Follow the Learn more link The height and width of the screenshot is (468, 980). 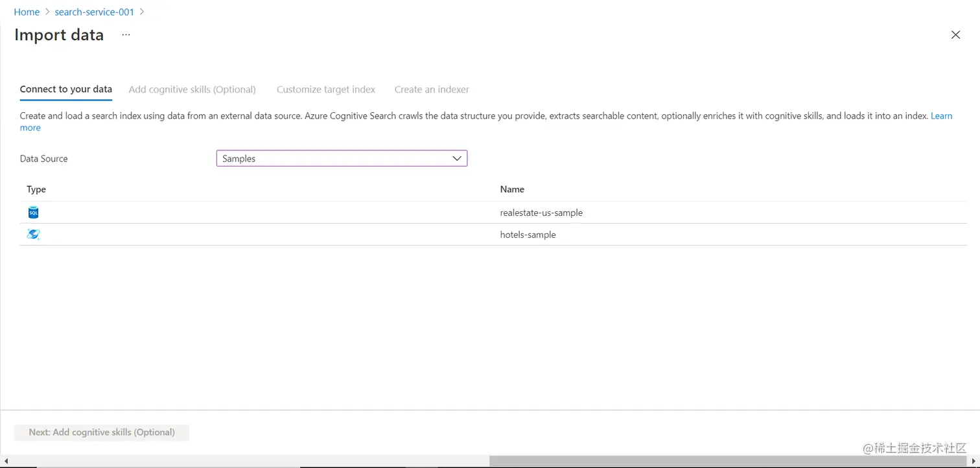(941, 116)
